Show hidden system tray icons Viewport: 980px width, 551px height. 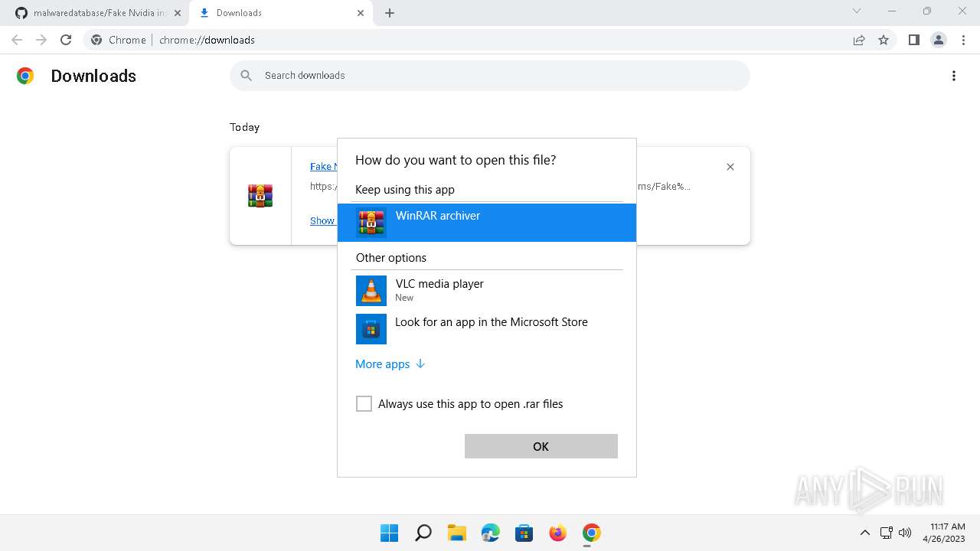point(865,533)
